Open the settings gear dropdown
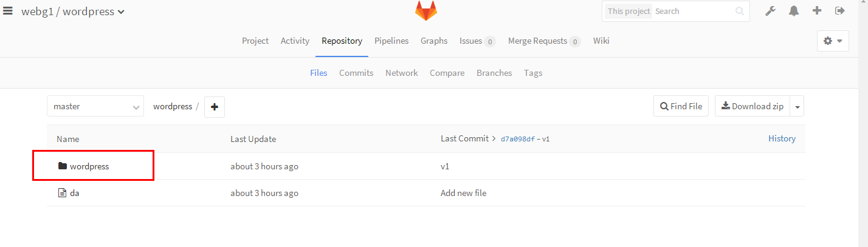Screen dimensions: 868x247 pyautogui.click(x=833, y=41)
